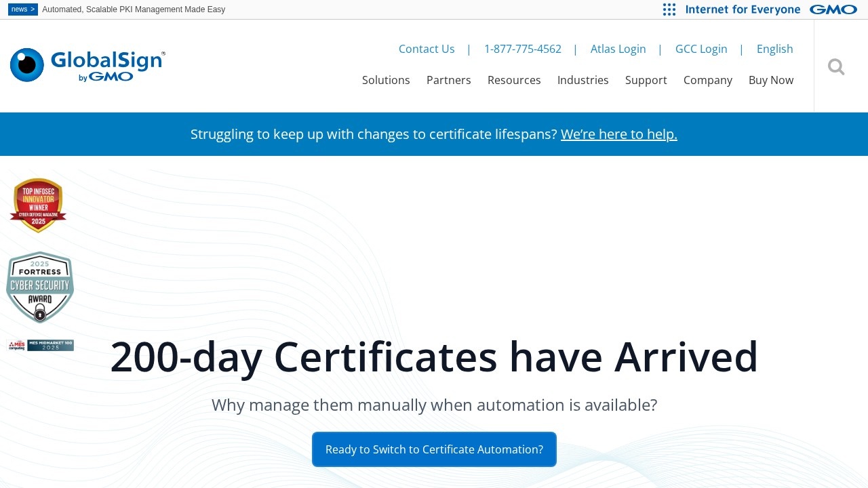868x488 pixels.
Task: Click the "Struggling to keep up" banner text
Action: coord(374,134)
